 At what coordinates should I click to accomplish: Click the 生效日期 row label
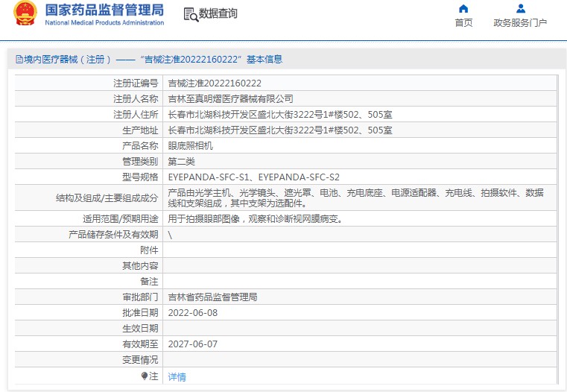click(140, 329)
